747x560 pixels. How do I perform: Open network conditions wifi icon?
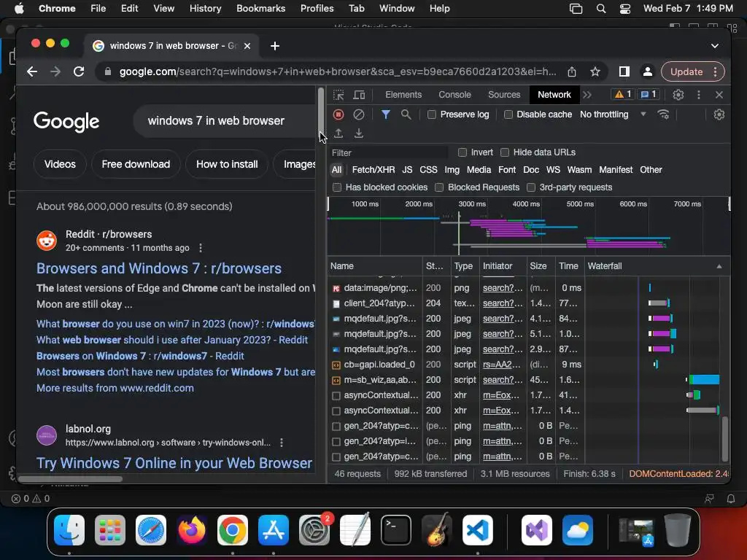(x=663, y=114)
